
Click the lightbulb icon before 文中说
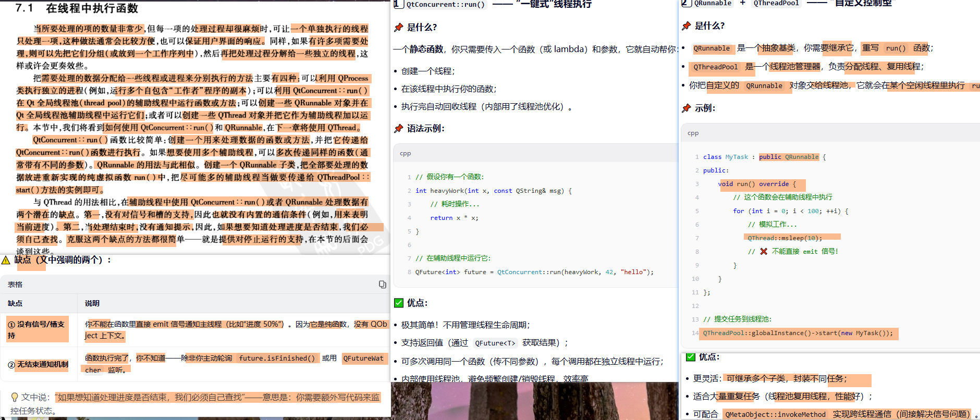coord(15,397)
